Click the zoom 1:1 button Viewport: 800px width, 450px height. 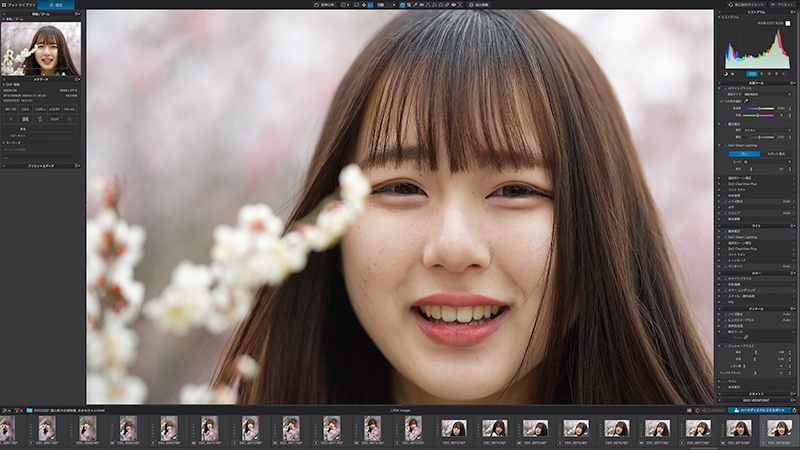coord(370,5)
